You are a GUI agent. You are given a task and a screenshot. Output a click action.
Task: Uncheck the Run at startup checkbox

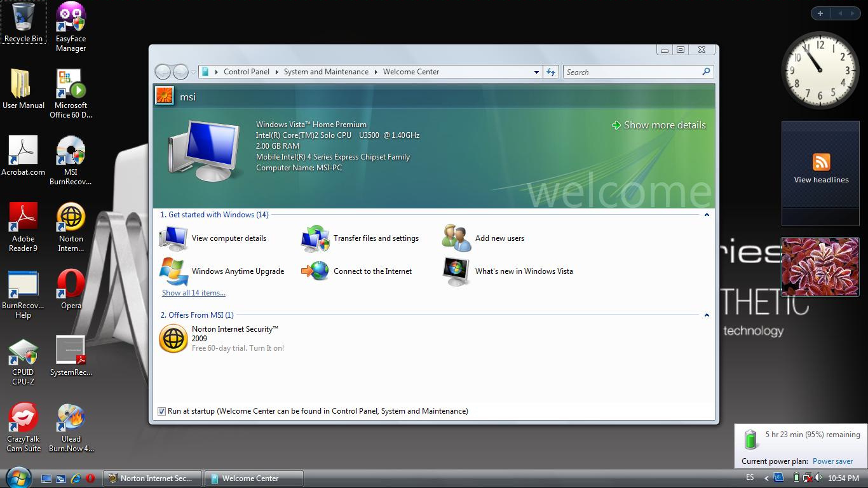tap(162, 411)
